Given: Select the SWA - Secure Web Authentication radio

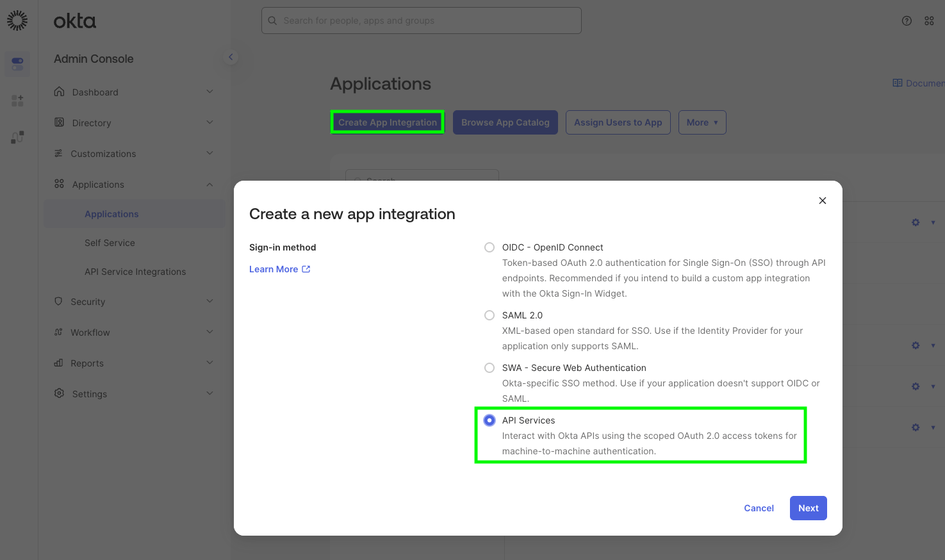Looking at the screenshot, I should pyautogui.click(x=489, y=368).
